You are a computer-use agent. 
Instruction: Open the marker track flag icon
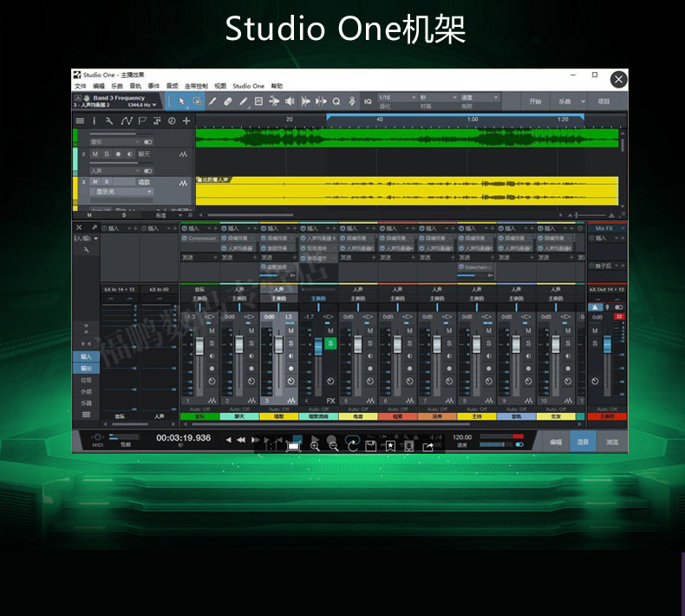[x=142, y=121]
